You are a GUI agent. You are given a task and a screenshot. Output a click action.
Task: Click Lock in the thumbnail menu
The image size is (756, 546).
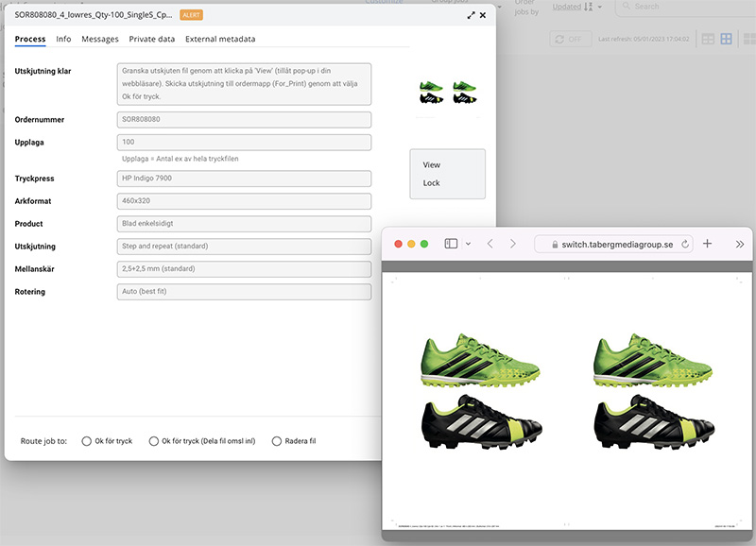pyautogui.click(x=432, y=183)
